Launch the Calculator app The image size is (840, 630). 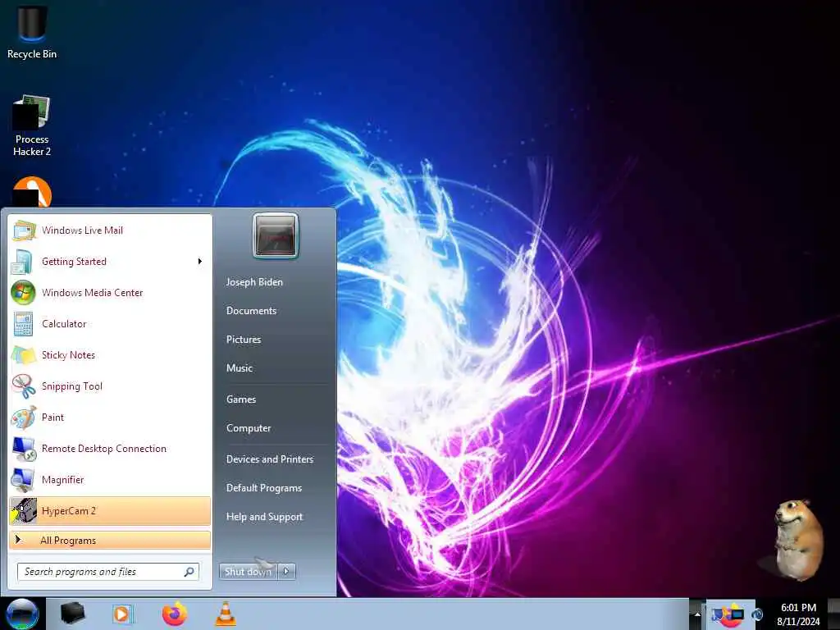110,323
